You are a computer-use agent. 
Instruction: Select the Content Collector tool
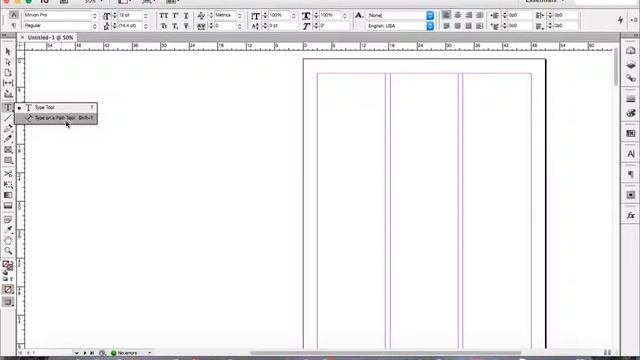[x=8, y=94]
